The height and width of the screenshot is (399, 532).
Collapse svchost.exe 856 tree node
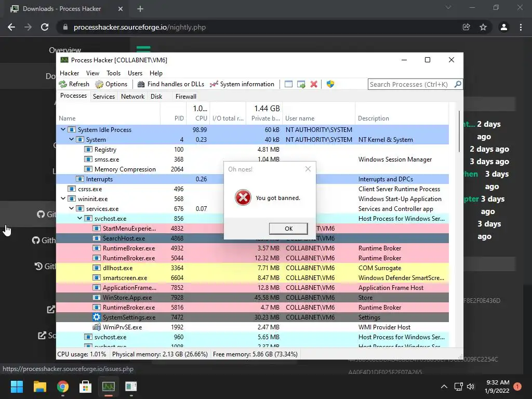(79, 218)
